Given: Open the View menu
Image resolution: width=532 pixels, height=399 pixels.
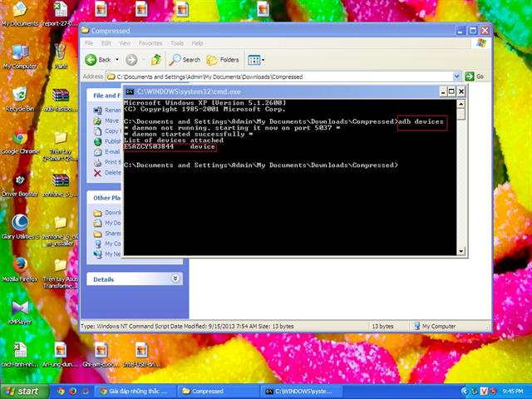Looking at the screenshot, I should pos(125,43).
